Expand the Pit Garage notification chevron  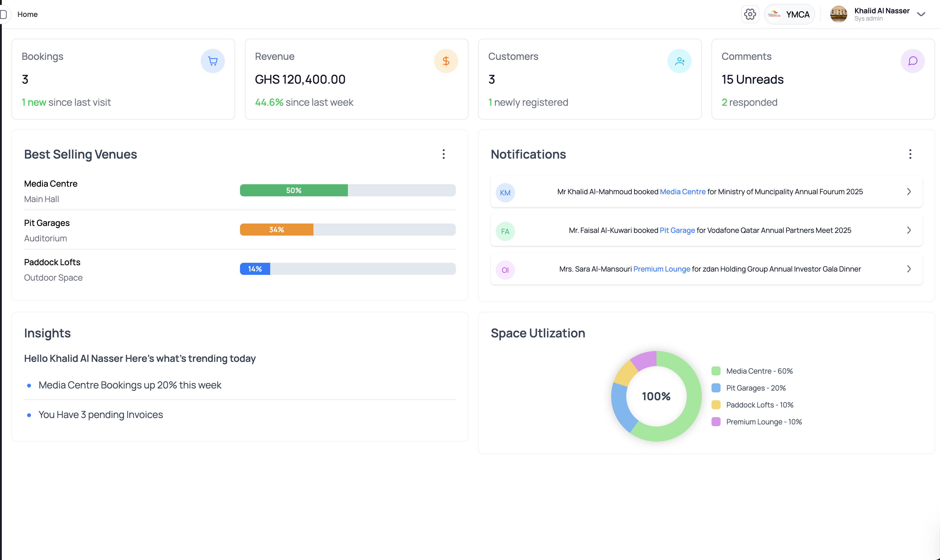pyautogui.click(x=909, y=230)
